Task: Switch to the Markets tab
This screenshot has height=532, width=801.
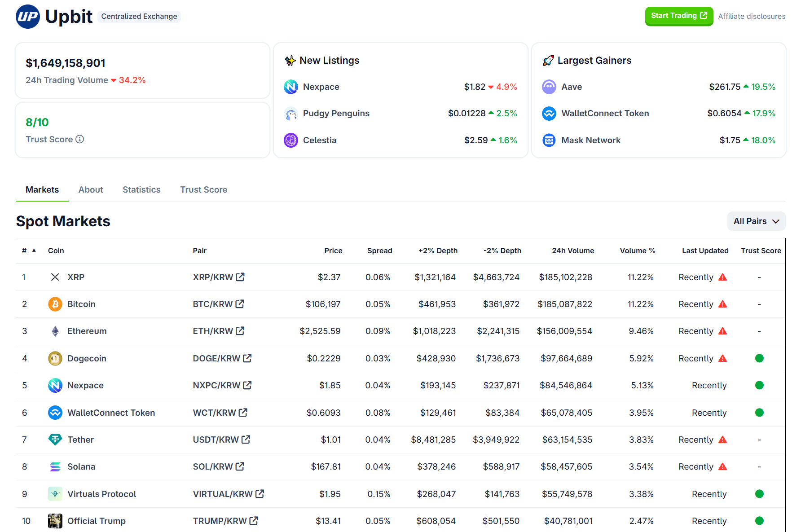Action: [42, 189]
